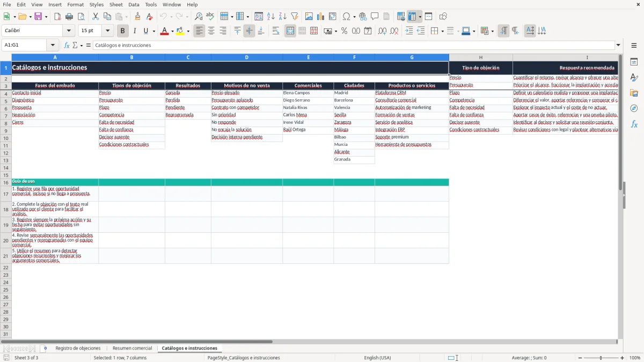
Task: Toggle Bold formatting
Action: pos(123,31)
